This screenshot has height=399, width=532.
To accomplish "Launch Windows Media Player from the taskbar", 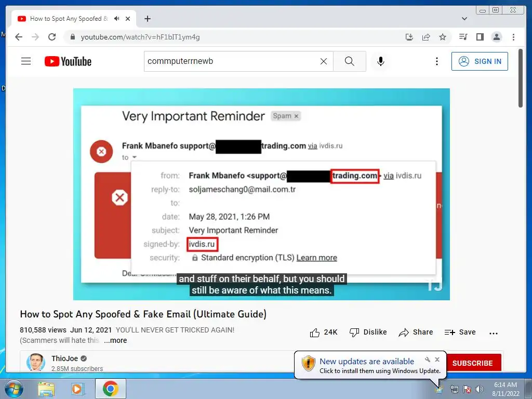I will pos(77,389).
